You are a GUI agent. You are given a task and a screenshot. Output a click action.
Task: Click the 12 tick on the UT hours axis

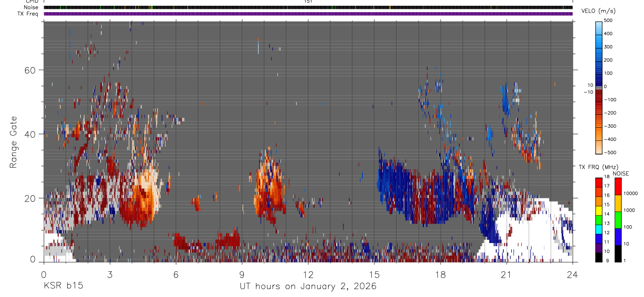click(308, 274)
